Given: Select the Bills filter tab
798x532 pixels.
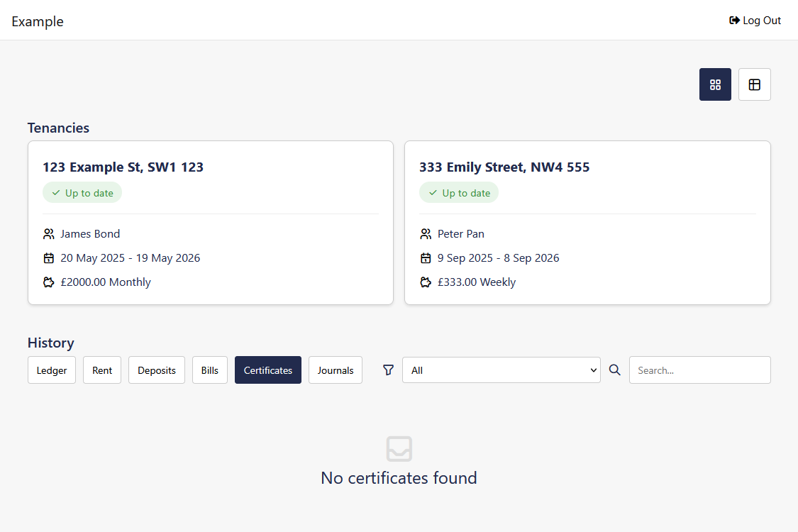Looking at the screenshot, I should tap(209, 370).
